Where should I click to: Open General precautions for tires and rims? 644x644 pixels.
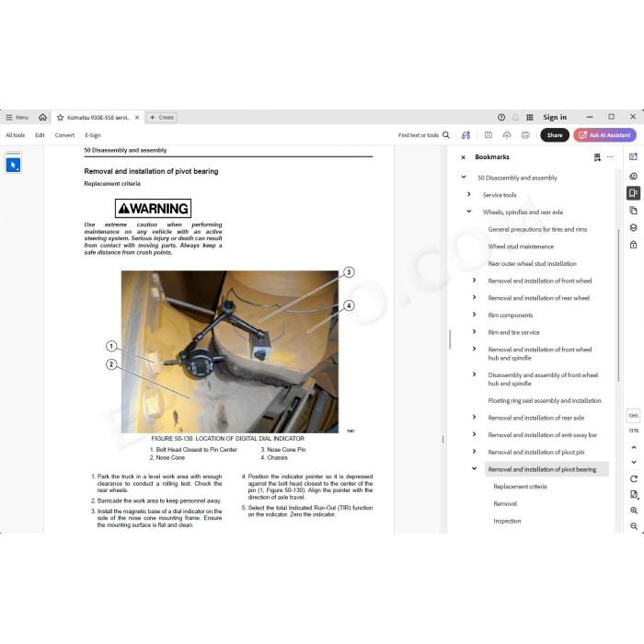tap(537, 229)
